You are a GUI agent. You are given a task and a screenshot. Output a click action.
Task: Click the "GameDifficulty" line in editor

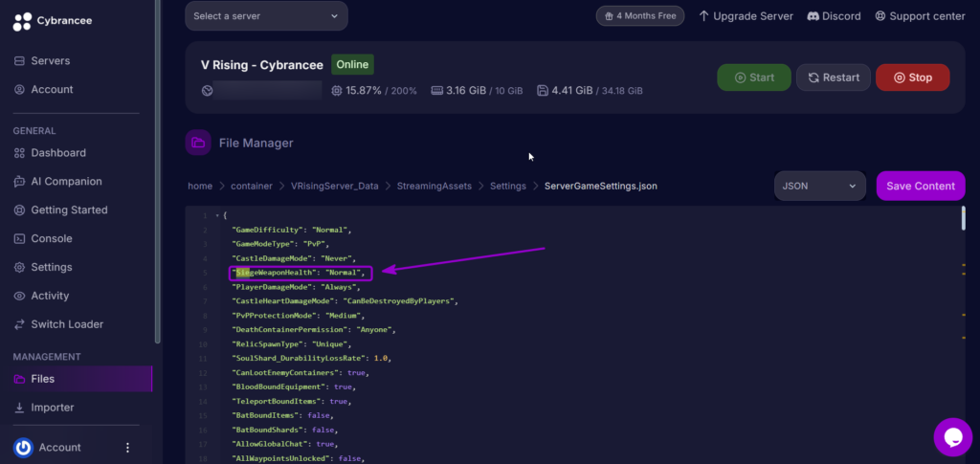[x=292, y=230]
